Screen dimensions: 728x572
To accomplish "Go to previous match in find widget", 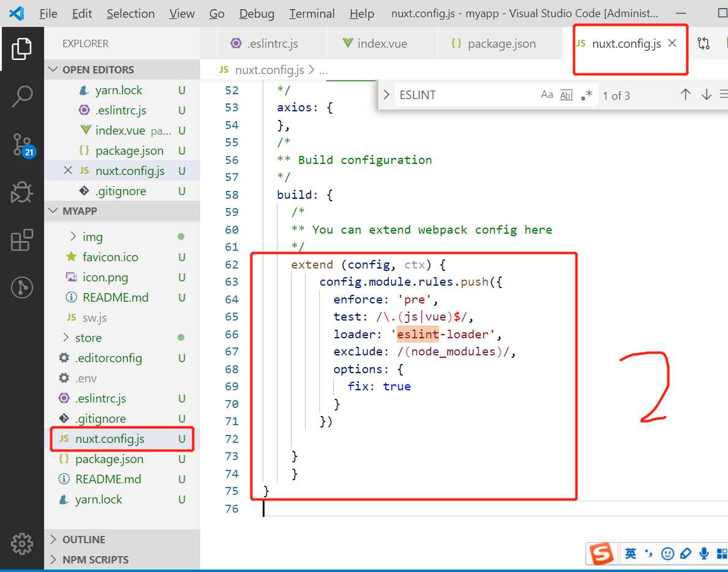I will tap(685, 95).
